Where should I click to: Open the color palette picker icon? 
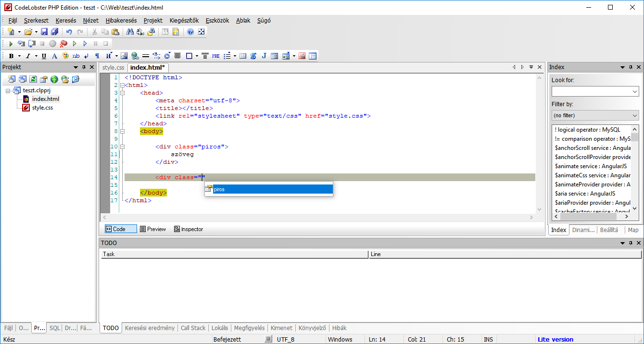(65, 56)
